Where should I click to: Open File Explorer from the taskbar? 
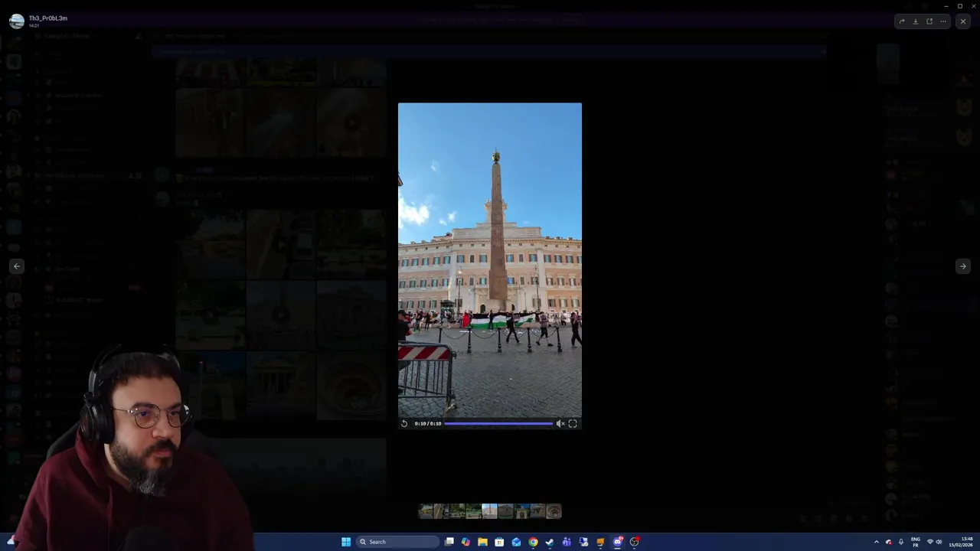(x=482, y=542)
